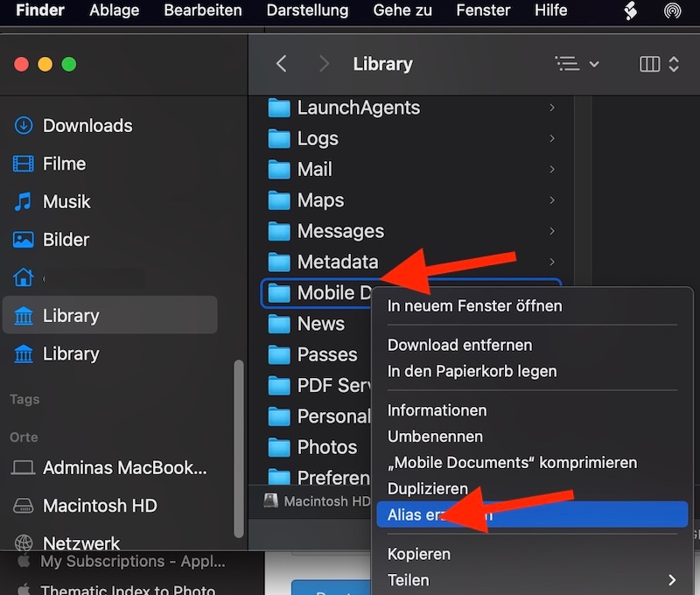This screenshot has height=595, width=700.
Task: Open the Finder menu
Action: click(x=40, y=10)
